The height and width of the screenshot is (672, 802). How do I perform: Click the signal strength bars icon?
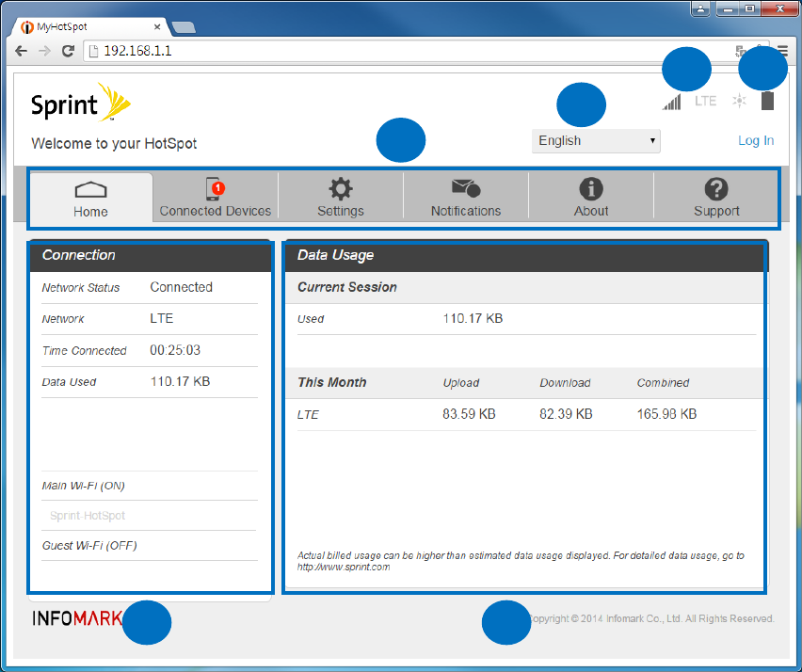coord(671,102)
